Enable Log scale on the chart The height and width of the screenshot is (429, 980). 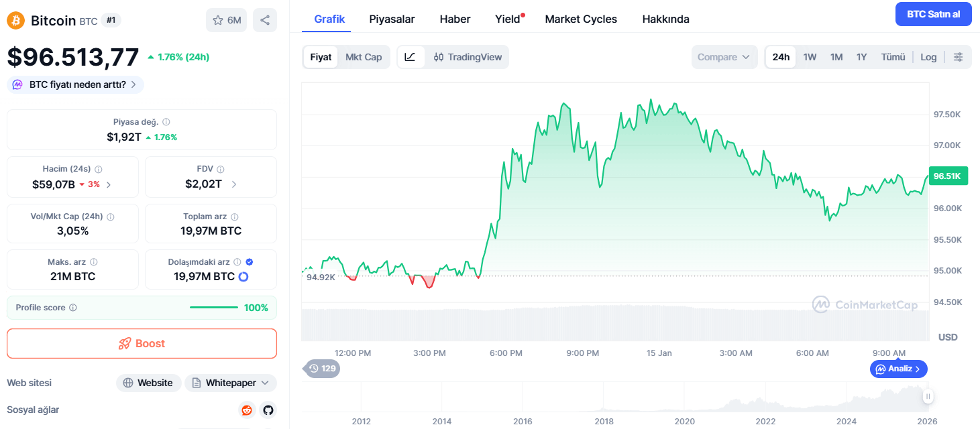[928, 57]
